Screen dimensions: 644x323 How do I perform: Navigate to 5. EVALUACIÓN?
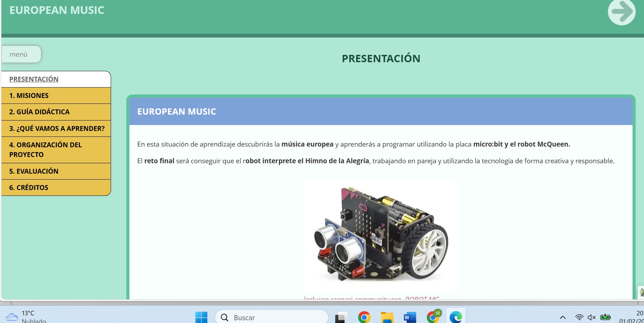tap(34, 171)
